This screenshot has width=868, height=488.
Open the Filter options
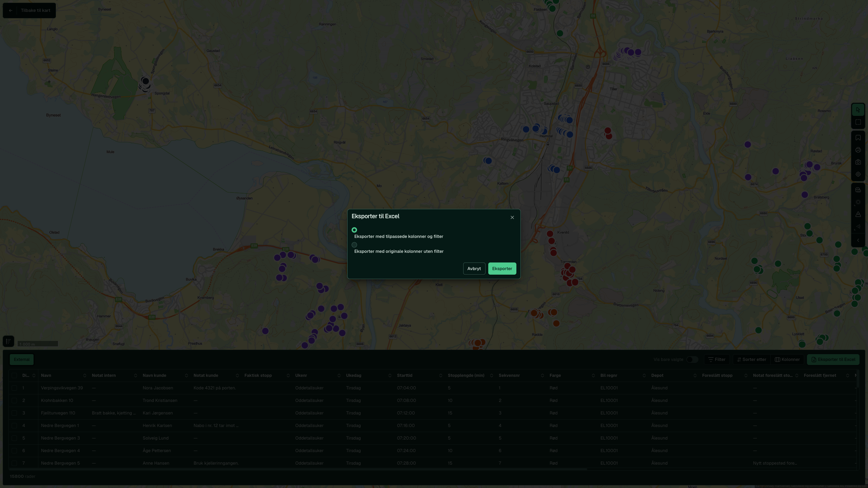[x=717, y=360]
